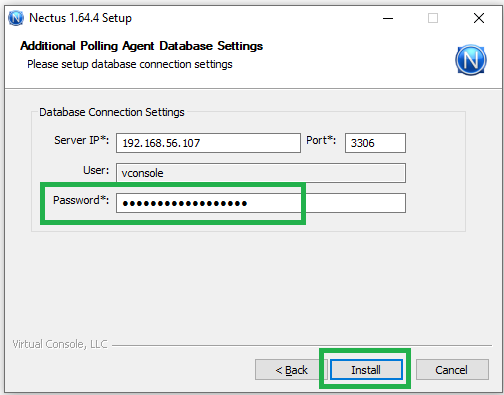504x395 pixels.
Task: Click 'Please setup database connection settings' text
Action: [x=130, y=64]
